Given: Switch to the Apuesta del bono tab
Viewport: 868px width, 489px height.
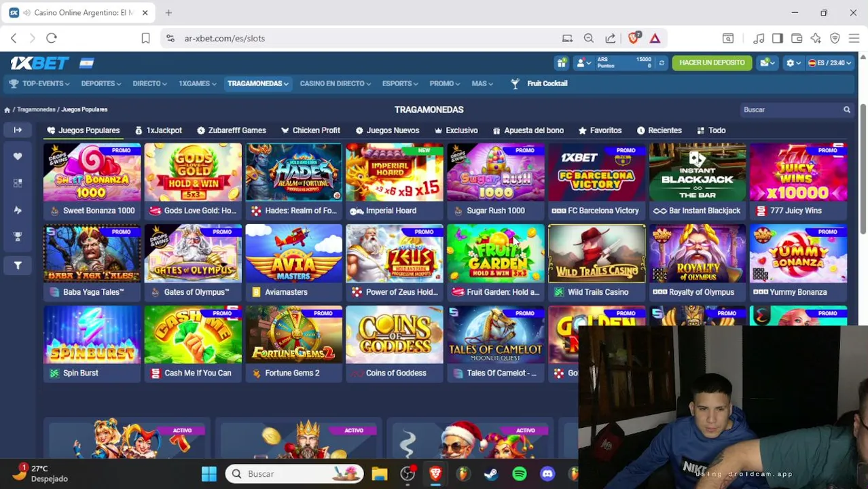Looking at the screenshot, I should (x=528, y=130).
